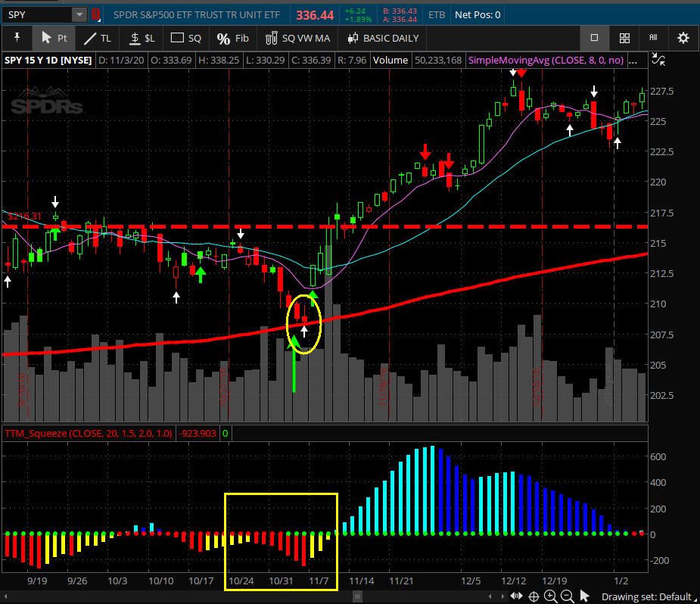Click the range value R: 7.96
This screenshot has width=700, height=604.
(352, 61)
